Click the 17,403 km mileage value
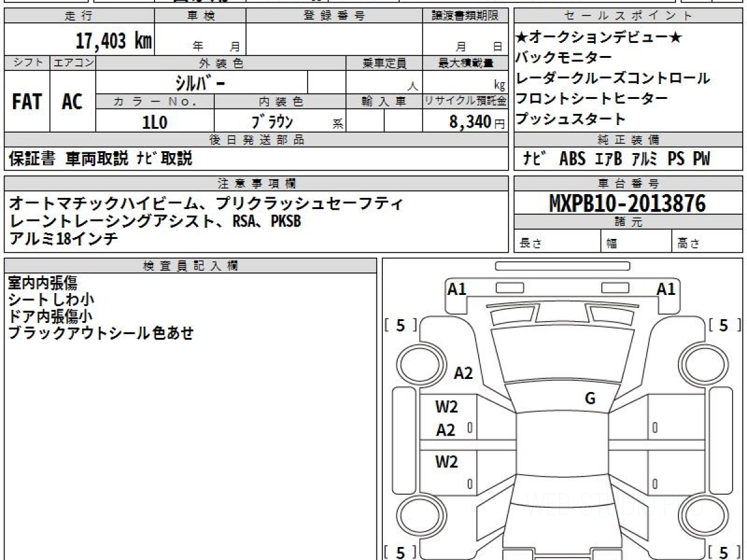The height and width of the screenshot is (560, 747). (114, 42)
